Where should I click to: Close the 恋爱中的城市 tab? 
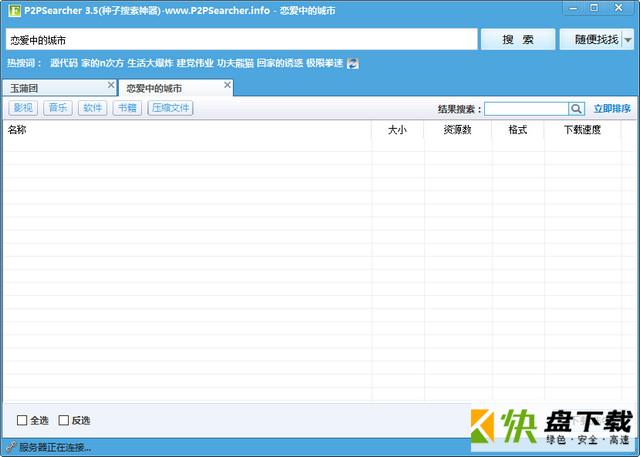227,84
